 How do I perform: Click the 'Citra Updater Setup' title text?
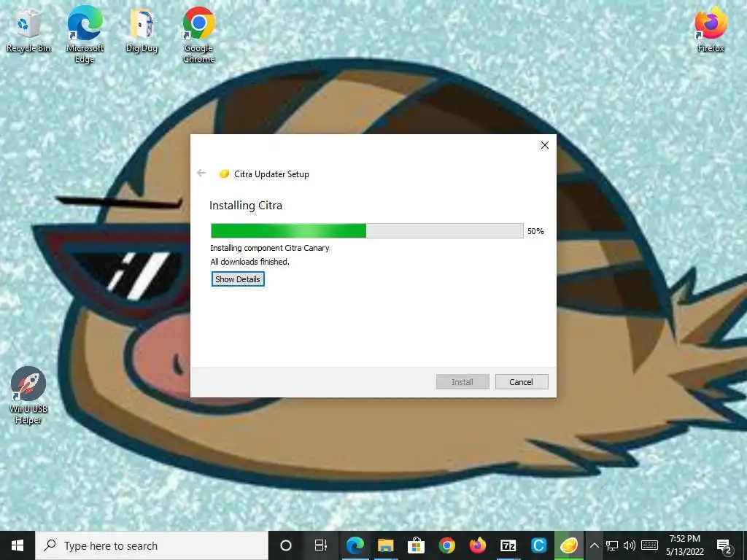tap(271, 174)
